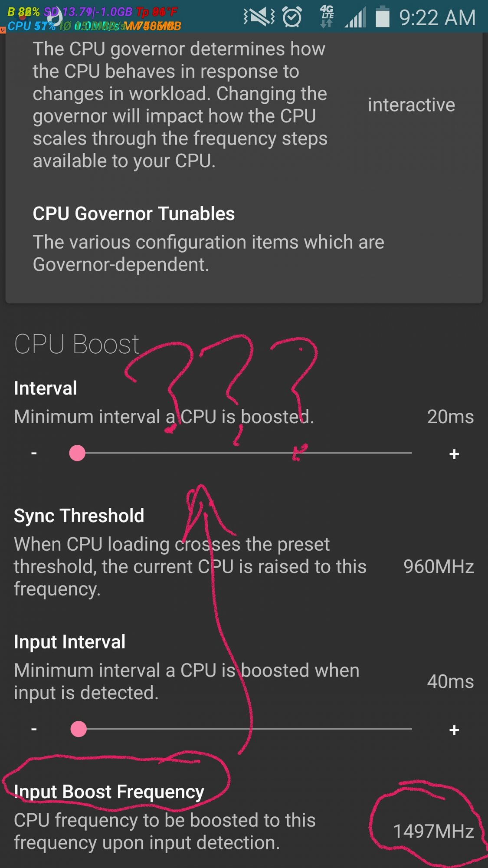488x868 pixels.
Task: Open the 960MHz Sync Threshold selector
Action: coord(438,566)
